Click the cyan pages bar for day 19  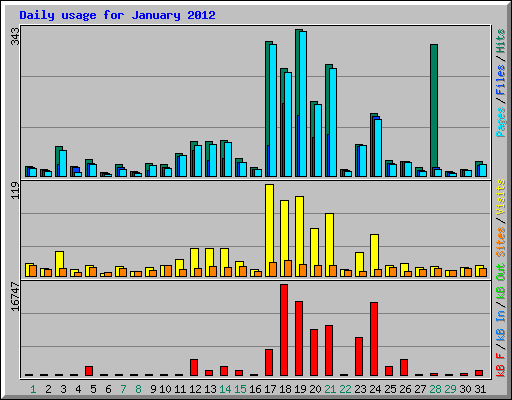click(x=303, y=104)
